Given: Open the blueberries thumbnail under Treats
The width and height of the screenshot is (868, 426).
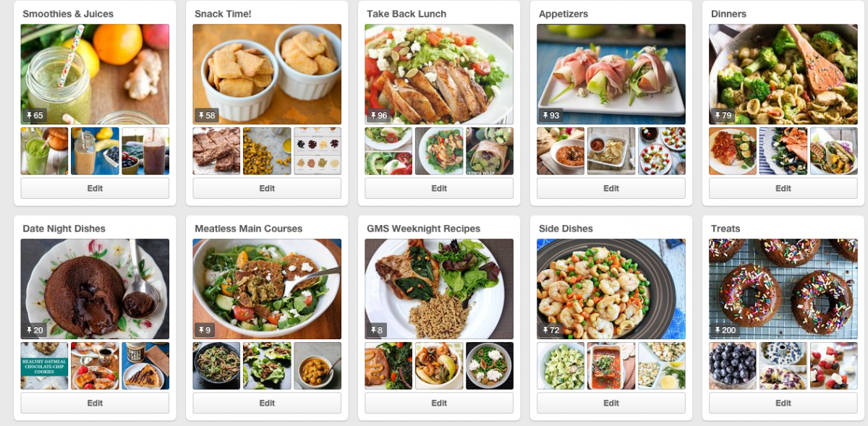Looking at the screenshot, I should point(733,366).
